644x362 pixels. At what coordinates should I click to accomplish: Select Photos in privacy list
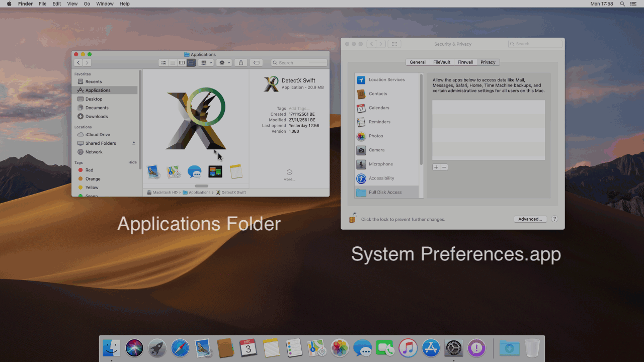pyautogui.click(x=387, y=136)
